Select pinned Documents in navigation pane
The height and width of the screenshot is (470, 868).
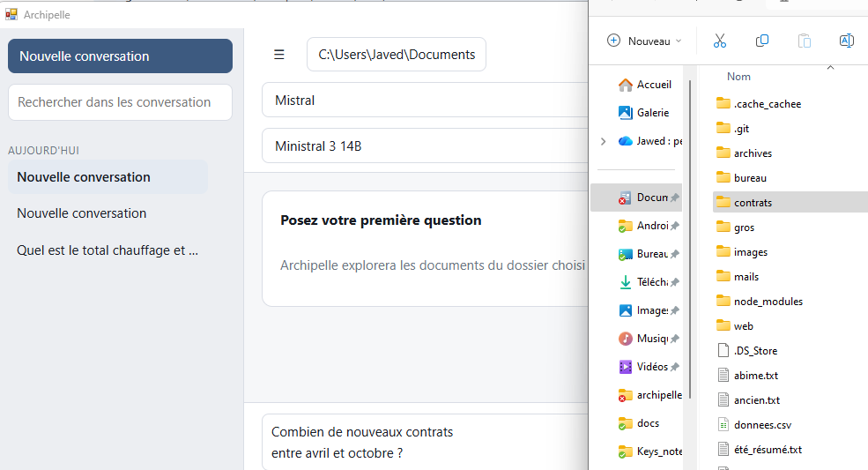pyautogui.click(x=636, y=198)
